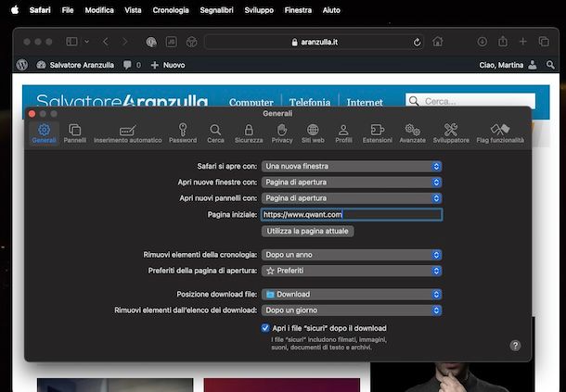Click the Pagina iniziale URL field

(x=352, y=215)
